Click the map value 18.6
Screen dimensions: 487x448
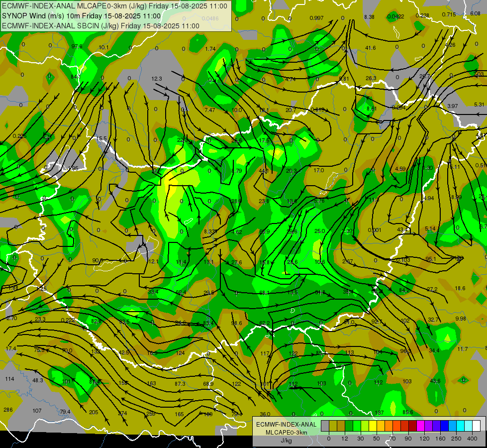point(460,288)
